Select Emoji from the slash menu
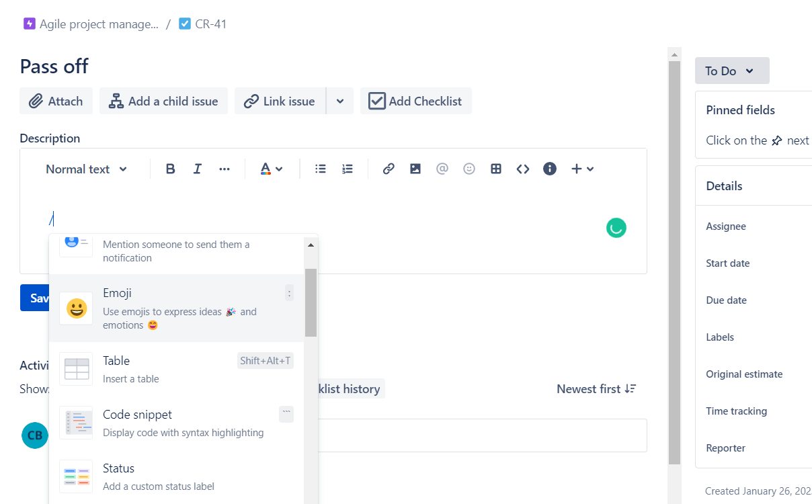The height and width of the screenshot is (504, 812). click(x=176, y=308)
